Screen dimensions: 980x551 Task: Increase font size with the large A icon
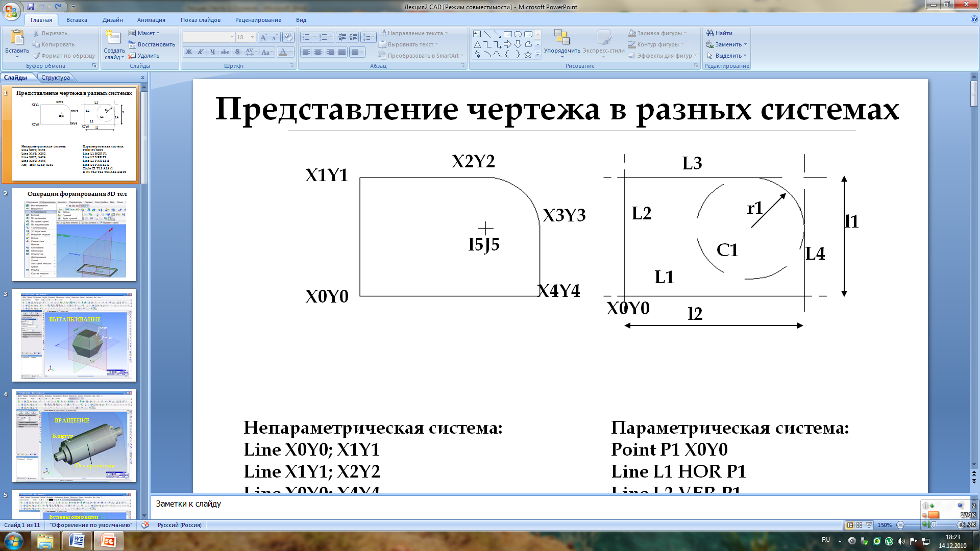(263, 37)
